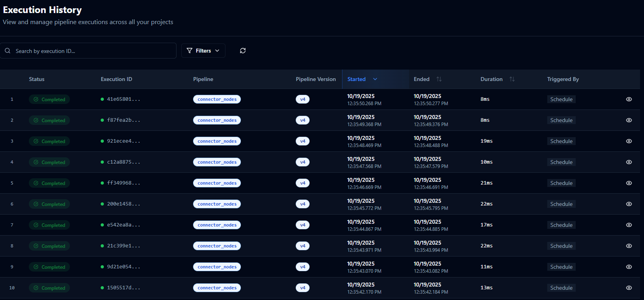
Task: Click the search magnifier icon
Action: click(x=8, y=51)
